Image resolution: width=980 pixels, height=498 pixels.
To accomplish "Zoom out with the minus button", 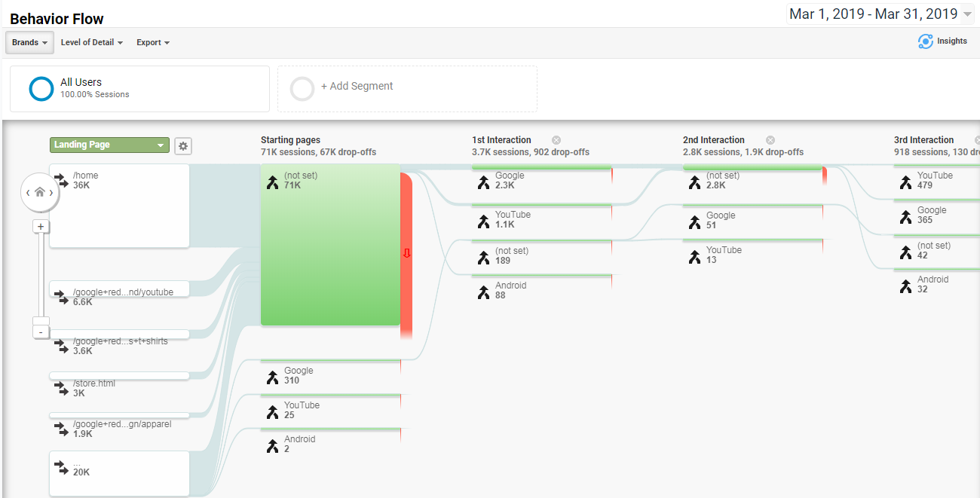I will [41, 331].
